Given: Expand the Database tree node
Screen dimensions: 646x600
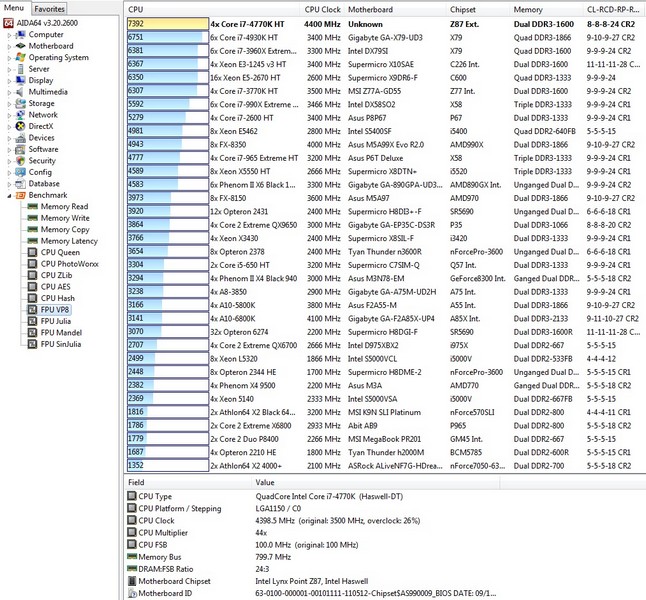Looking at the screenshot, I should click(x=9, y=185).
